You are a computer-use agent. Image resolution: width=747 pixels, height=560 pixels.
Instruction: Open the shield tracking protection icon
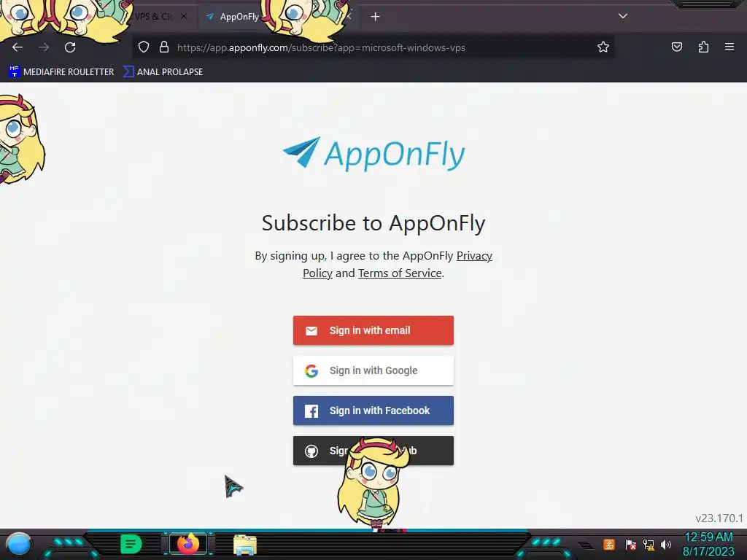144,47
